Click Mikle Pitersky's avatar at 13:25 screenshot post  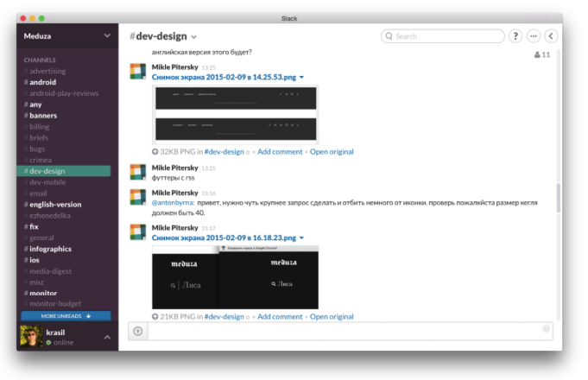[137, 72]
